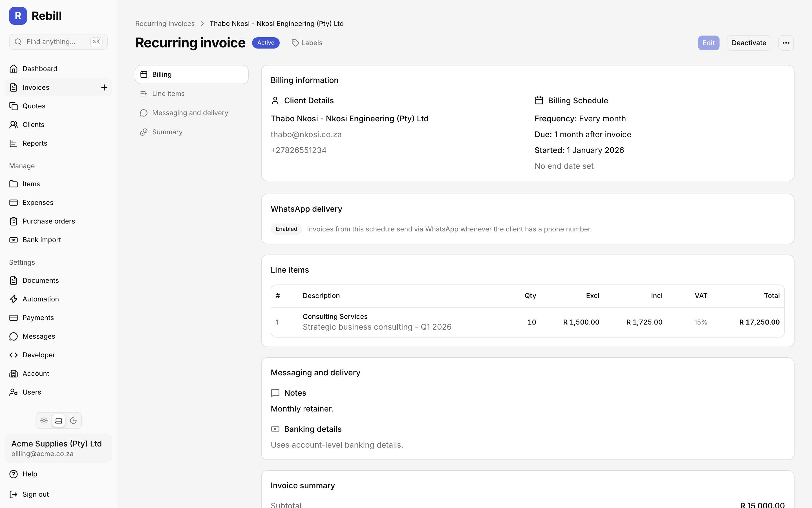The height and width of the screenshot is (508, 812).
Task: Click the 15% VAT value
Action: click(x=701, y=322)
